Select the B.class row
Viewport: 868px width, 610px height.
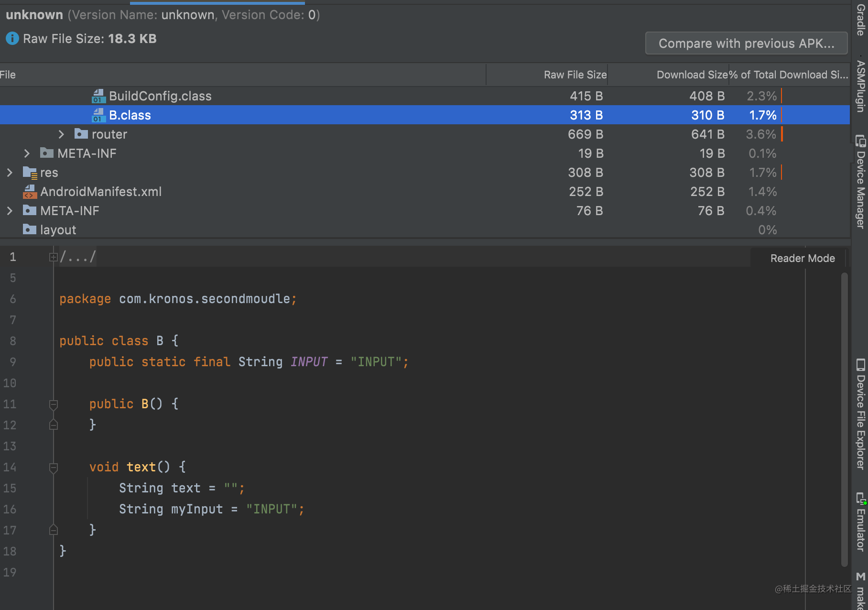click(425, 115)
